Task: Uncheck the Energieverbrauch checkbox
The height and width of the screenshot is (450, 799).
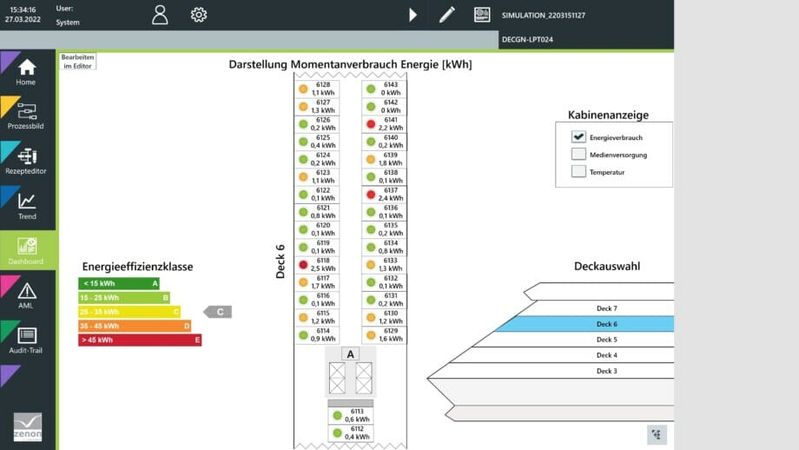Action: (x=578, y=137)
